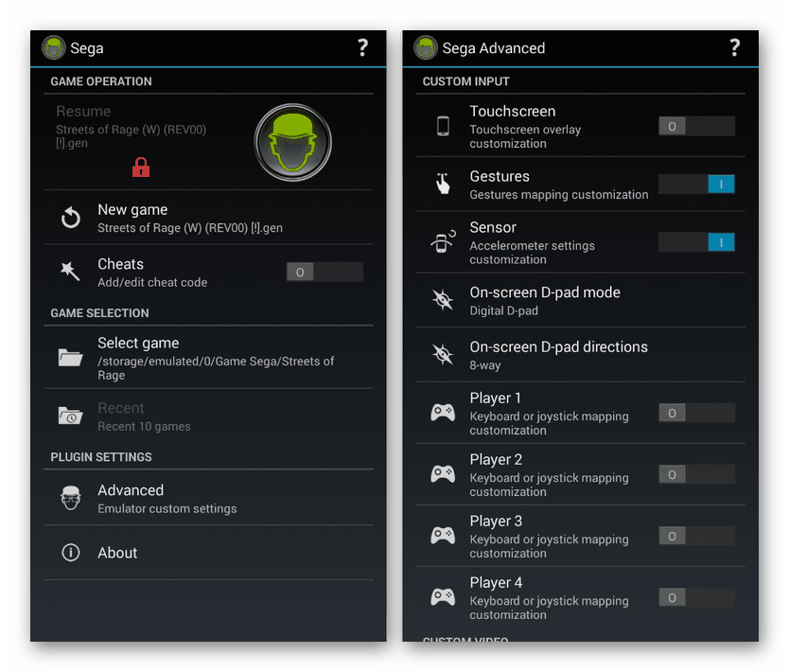Click the 'CUSTOM INPUT' section header

[x=466, y=81]
